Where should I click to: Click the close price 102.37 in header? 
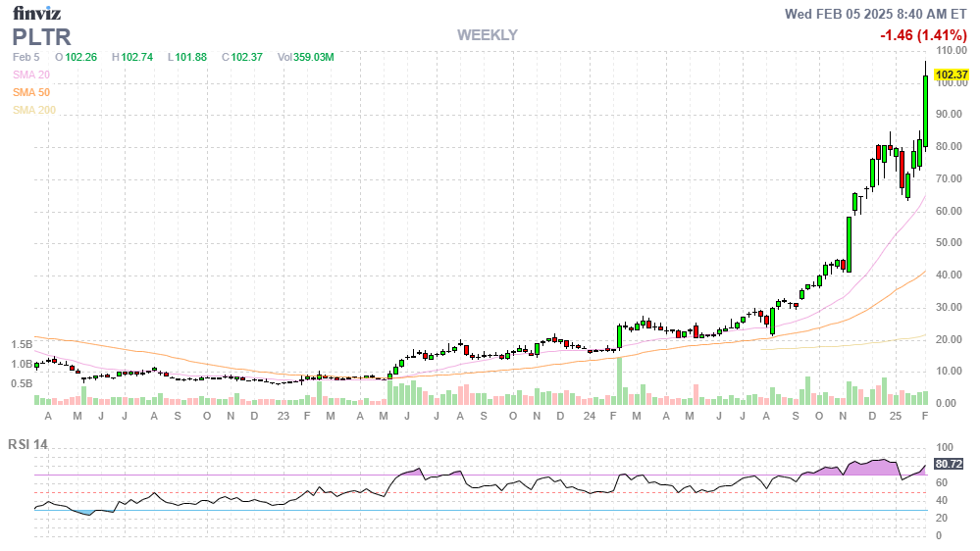coord(247,58)
